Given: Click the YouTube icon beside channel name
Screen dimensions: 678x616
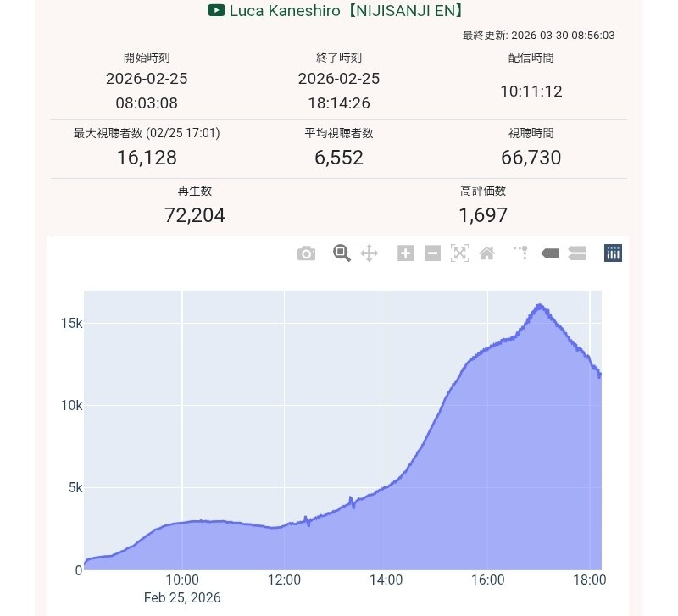Looking at the screenshot, I should point(216,10).
